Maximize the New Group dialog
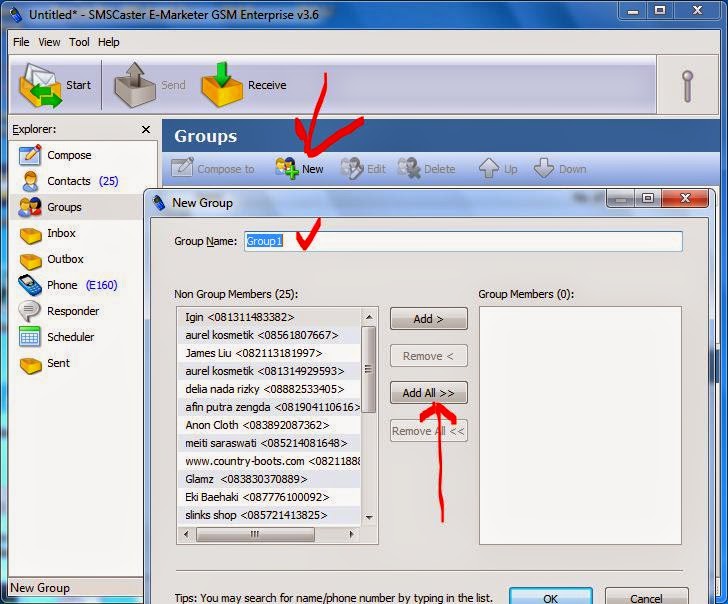Screen dimensions: 728x604 (648, 199)
